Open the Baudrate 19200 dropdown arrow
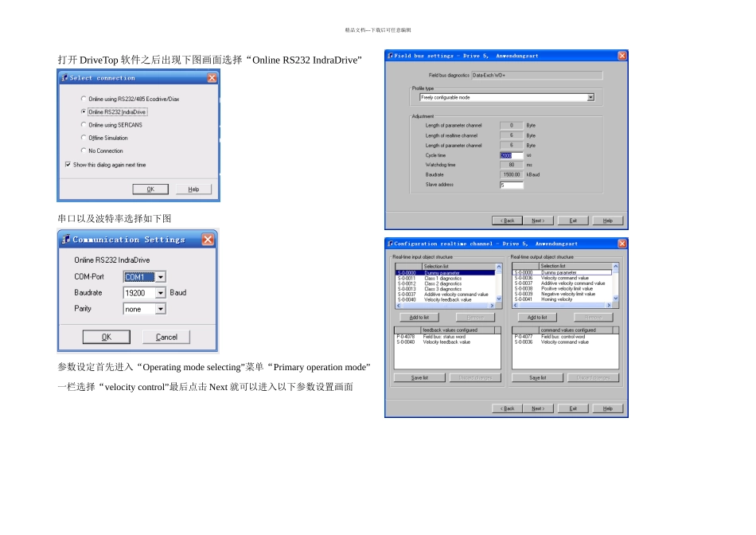Viewport: 756px width, 535px height. (x=161, y=293)
